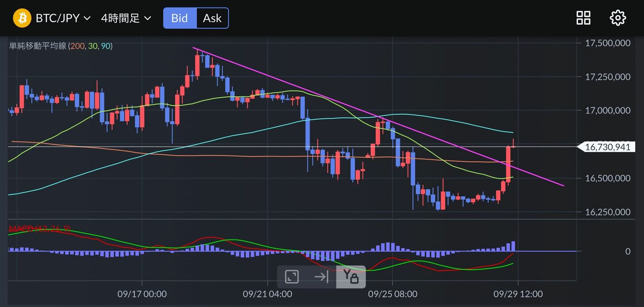The image size is (644, 307).
Task: Click the orange 200 period value in the moving average label
Action: click(x=76, y=46)
